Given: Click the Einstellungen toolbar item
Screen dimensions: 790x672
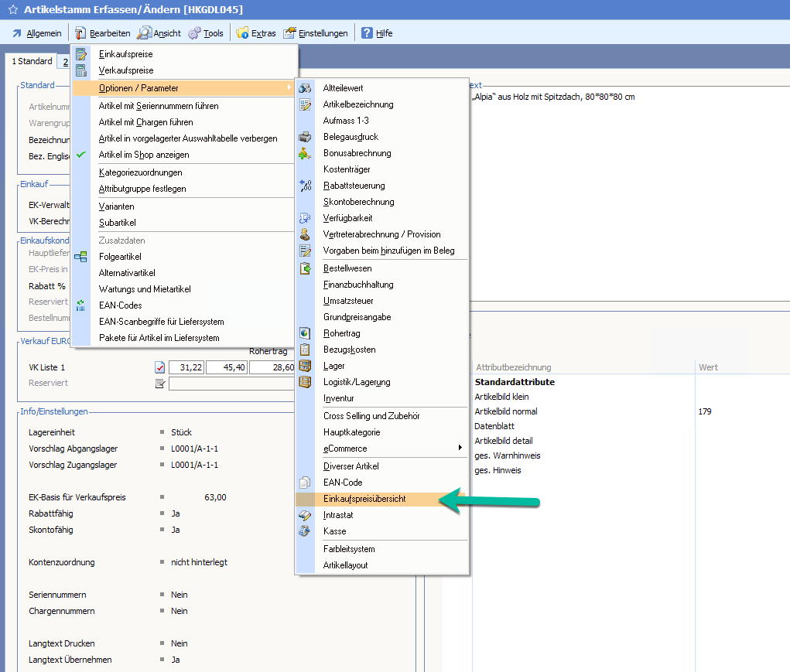Looking at the screenshot, I should (x=316, y=33).
